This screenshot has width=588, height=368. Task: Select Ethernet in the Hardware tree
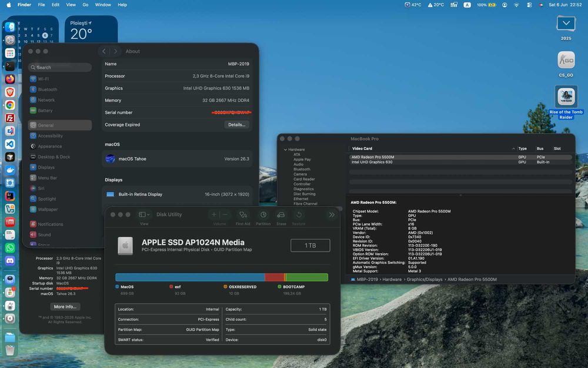[300, 199]
